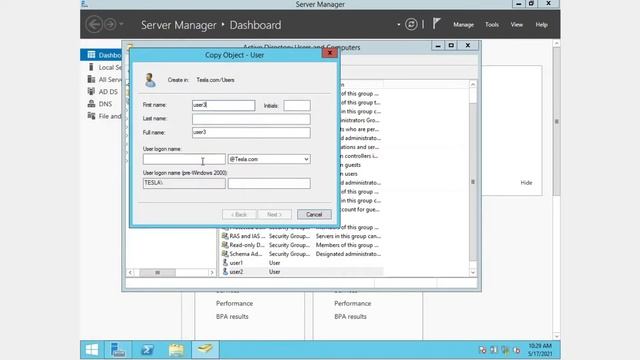Click the pre-Windows 2000 logon name field
The height and width of the screenshot is (360, 640).
[x=269, y=183]
